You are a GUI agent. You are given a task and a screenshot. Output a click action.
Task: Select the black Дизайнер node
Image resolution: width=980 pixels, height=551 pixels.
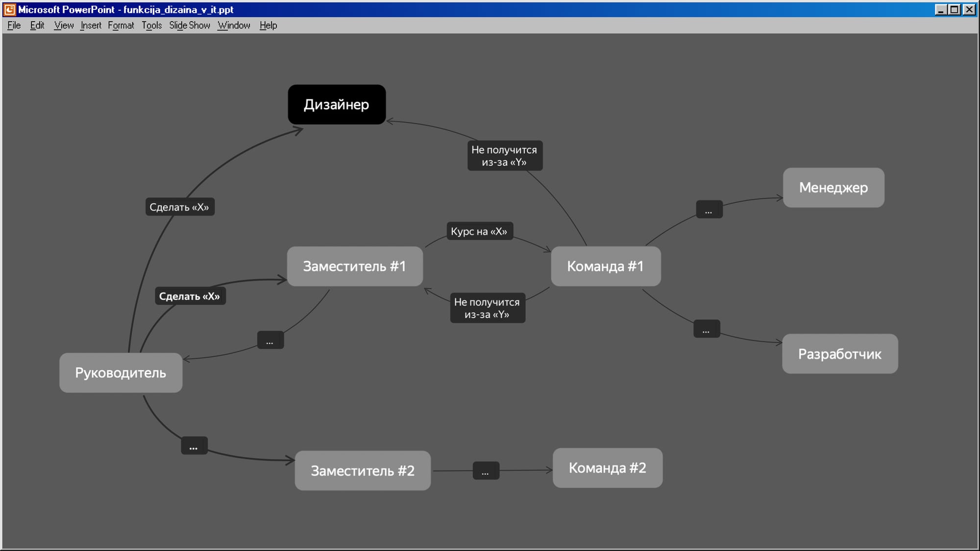coord(337,104)
